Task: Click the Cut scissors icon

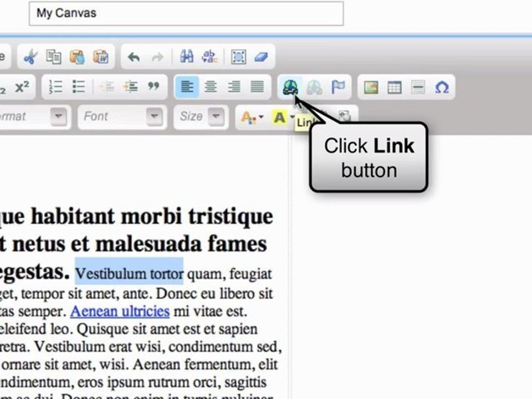Action: click(x=30, y=57)
